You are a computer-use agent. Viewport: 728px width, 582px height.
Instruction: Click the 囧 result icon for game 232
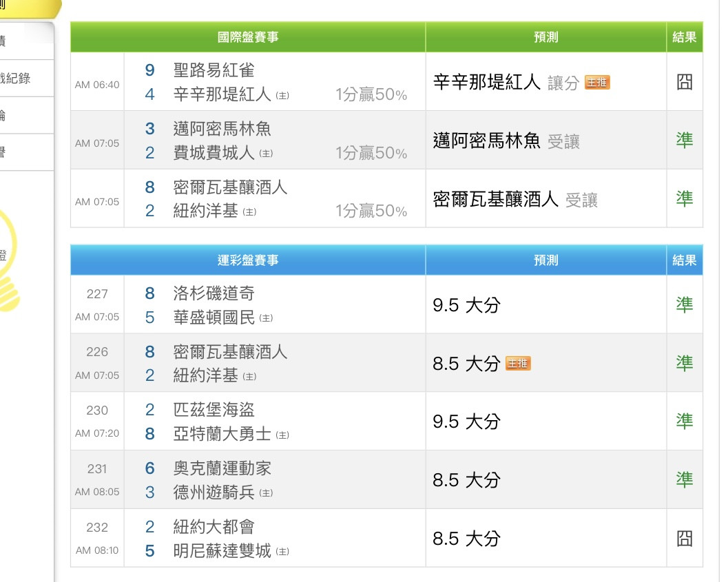coord(685,539)
